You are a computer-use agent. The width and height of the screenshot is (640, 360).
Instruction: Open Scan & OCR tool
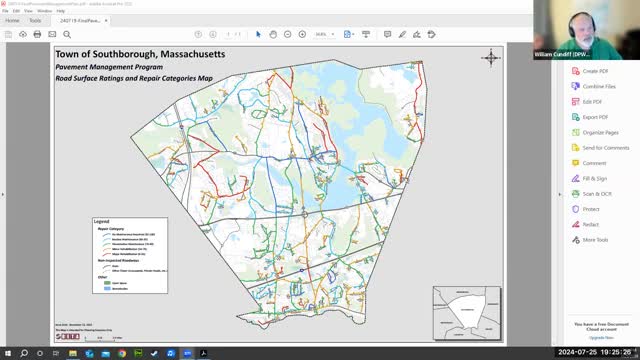591,194
